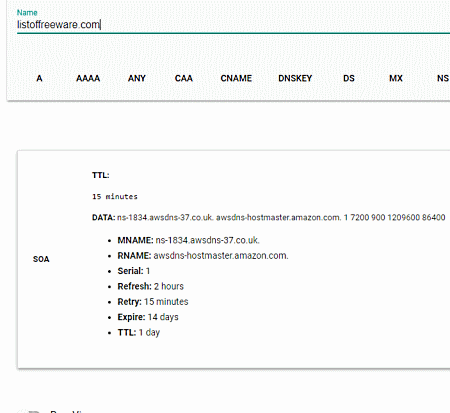Select the AAAA record type button

point(88,78)
